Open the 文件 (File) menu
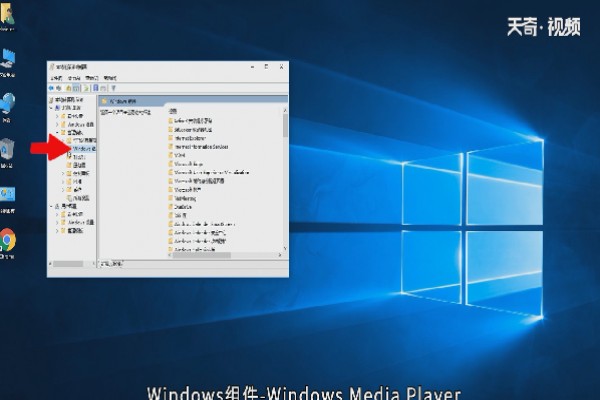The height and width of the screenshot is (400, 600). coord(56,78)
